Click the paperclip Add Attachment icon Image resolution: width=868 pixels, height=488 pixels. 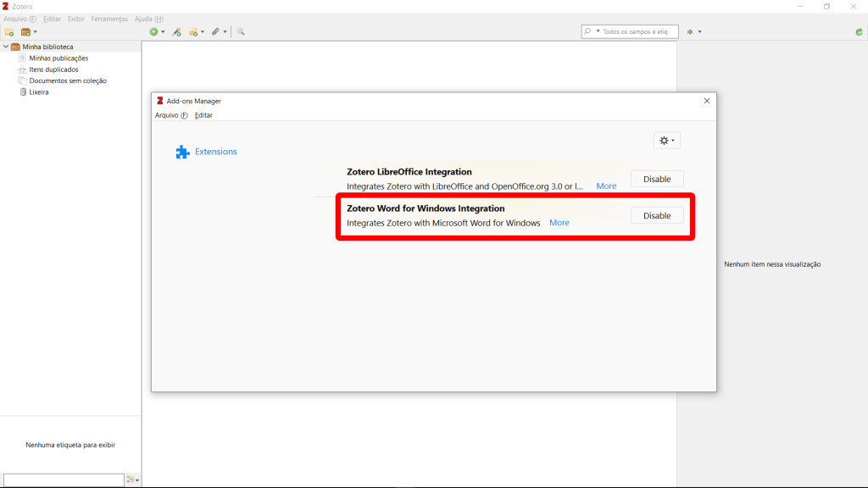tap(215, 31)
